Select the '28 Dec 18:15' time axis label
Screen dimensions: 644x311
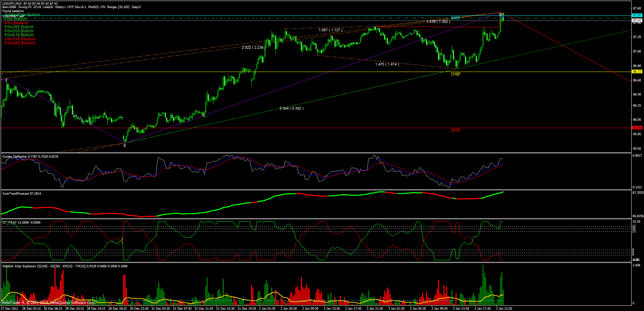pyautogui.click(x=118, y=309)
